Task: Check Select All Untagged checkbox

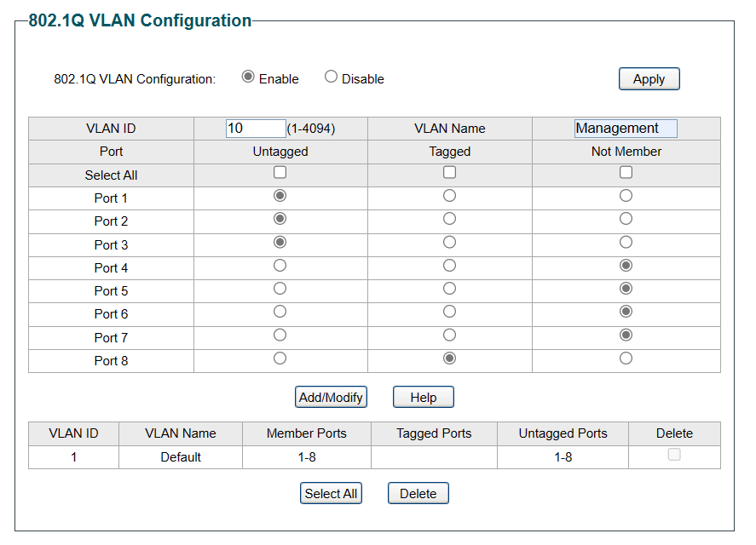Action: click(280, 173)
